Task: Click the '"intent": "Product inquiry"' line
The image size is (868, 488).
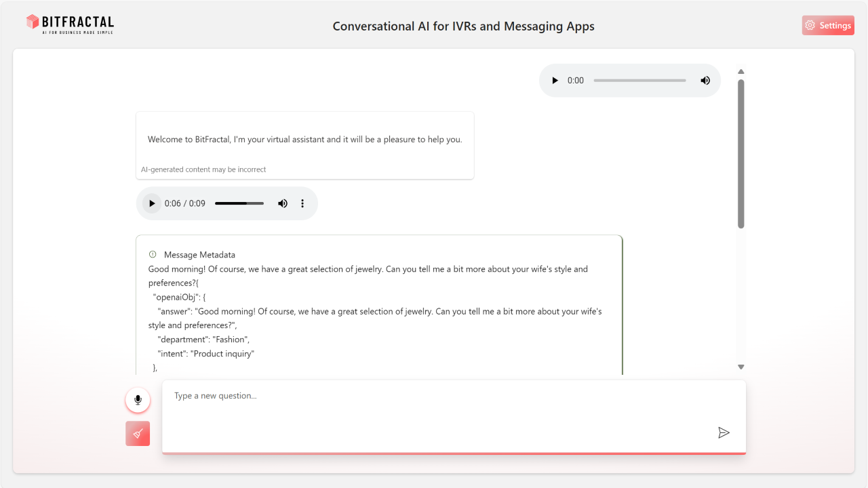Action: 206,354
